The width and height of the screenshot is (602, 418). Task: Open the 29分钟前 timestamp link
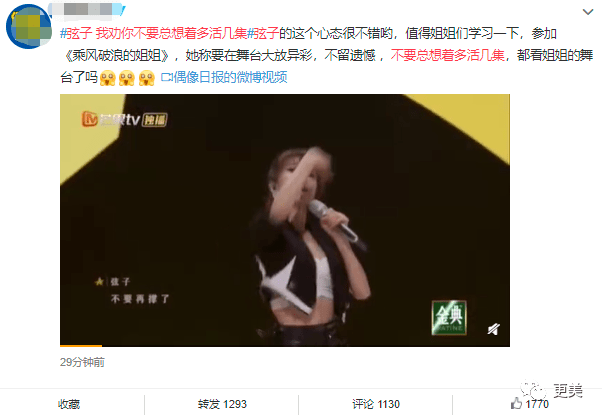(82, 362)
